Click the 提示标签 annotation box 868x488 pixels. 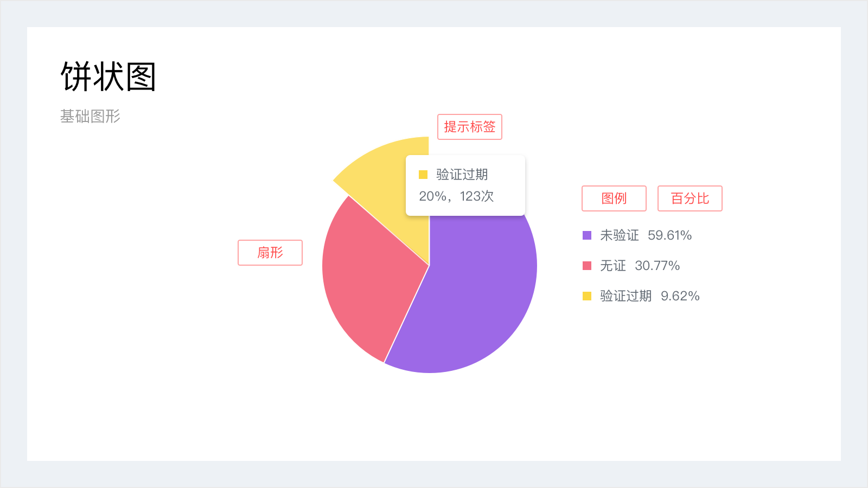click(470, 127)
